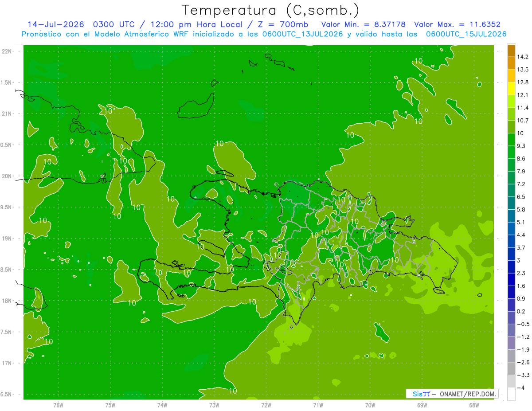Click the '76W' longitude axis label
This screenshot has width=532, height=411.
pyautogui.click(x=58, y=405)
